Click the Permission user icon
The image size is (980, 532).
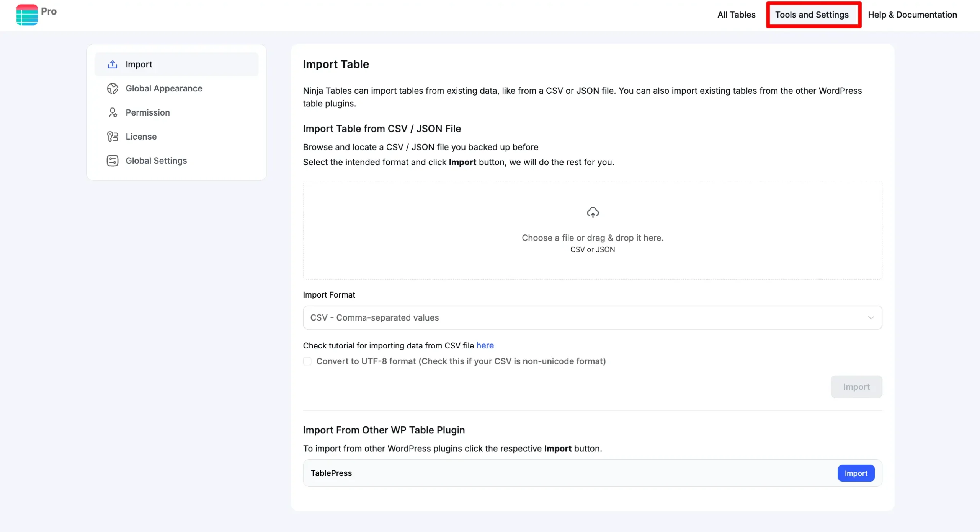pos(112,112)
